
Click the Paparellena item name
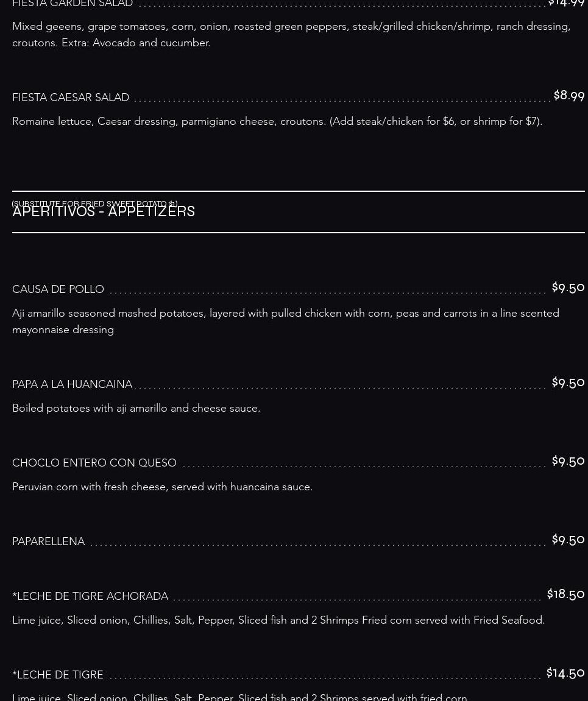coord(48,541)
